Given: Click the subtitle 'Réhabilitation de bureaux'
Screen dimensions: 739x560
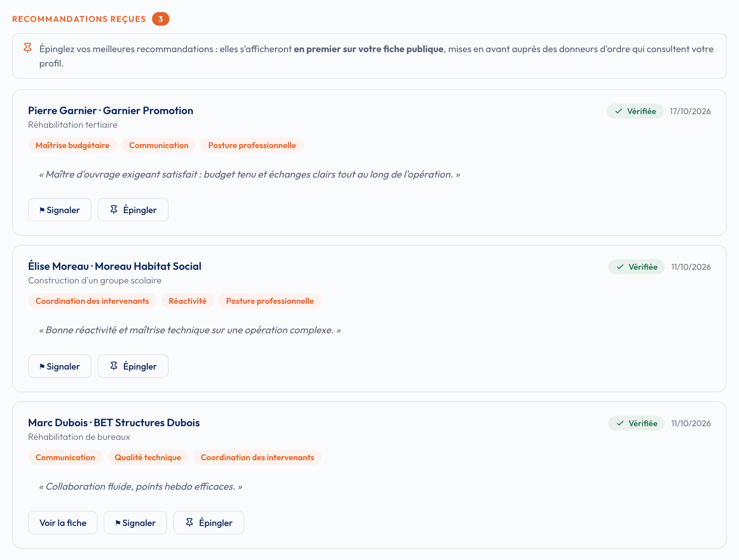Looking at the screenshot, I should 79,437.
